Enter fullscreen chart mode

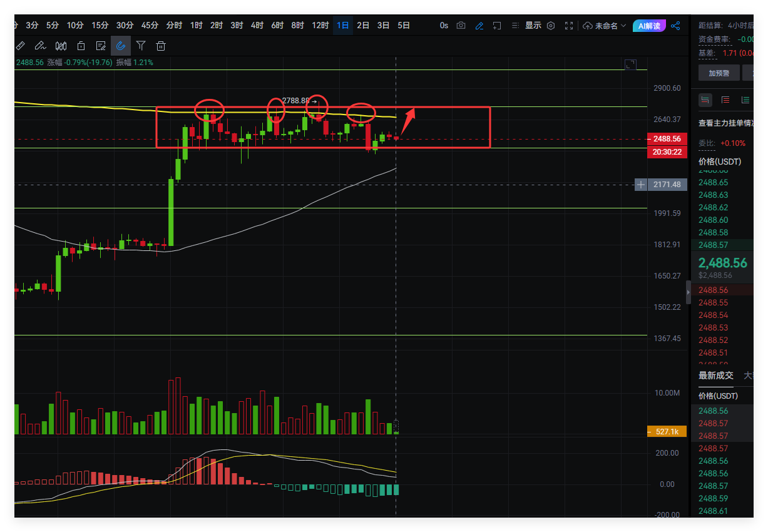click(x=569, y=26)
